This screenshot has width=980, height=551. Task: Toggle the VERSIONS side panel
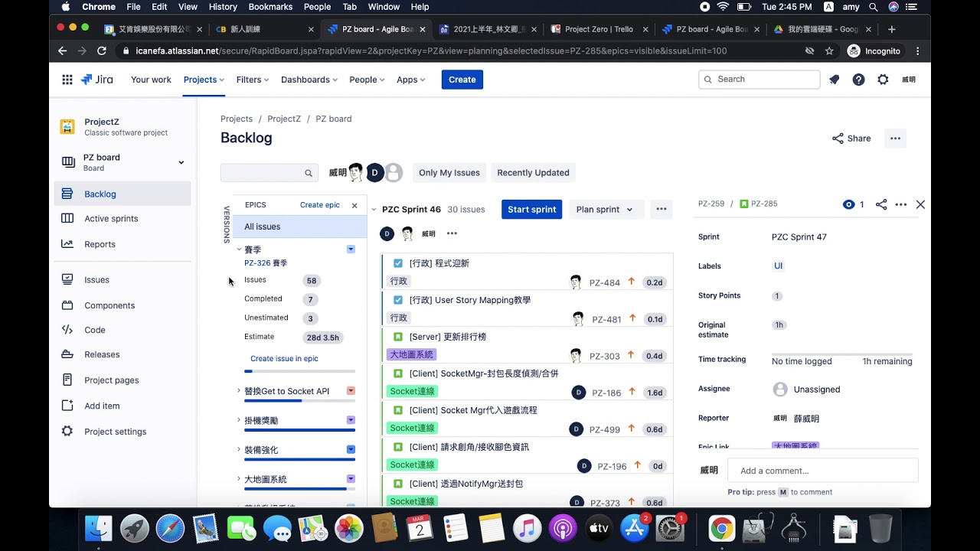click(x=227, y=224)
